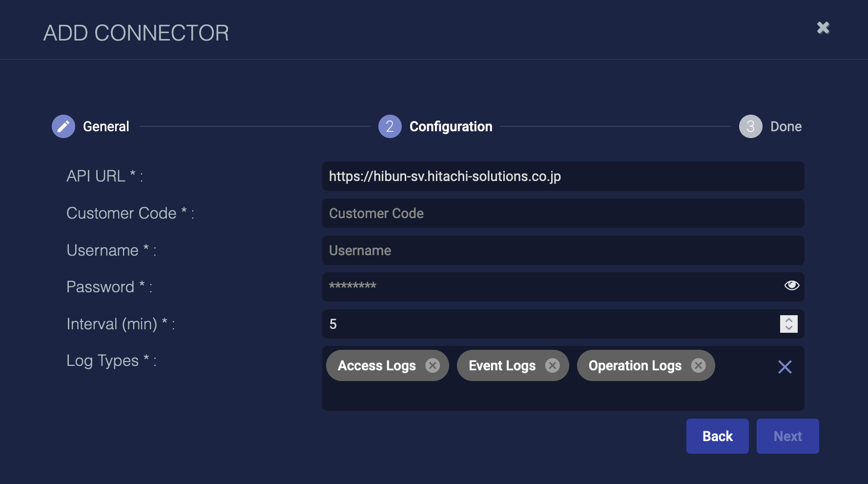Screen dimensions: 868x484
Task: Click into the Username input field
Action: [562, 250]
